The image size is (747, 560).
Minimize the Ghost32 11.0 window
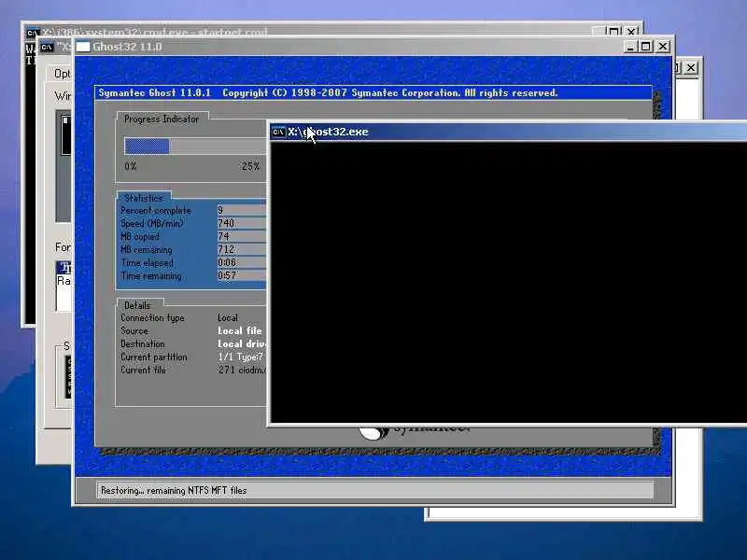pyautogui.click(x=629, y=47)
